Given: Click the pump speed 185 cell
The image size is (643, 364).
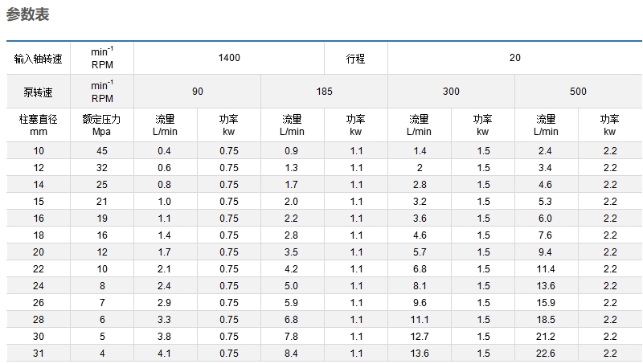Looking at the screenshot, I should point(324,92).
